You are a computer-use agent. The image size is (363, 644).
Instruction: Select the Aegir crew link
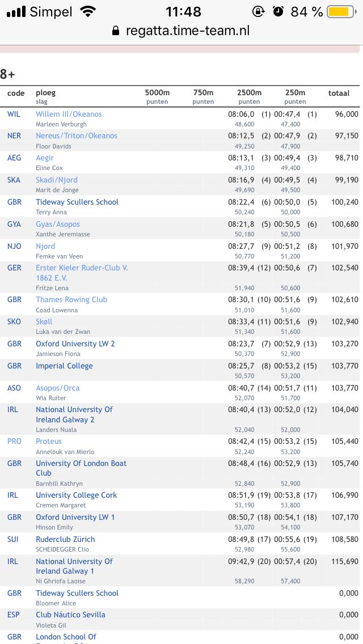(x=45, y=158)
